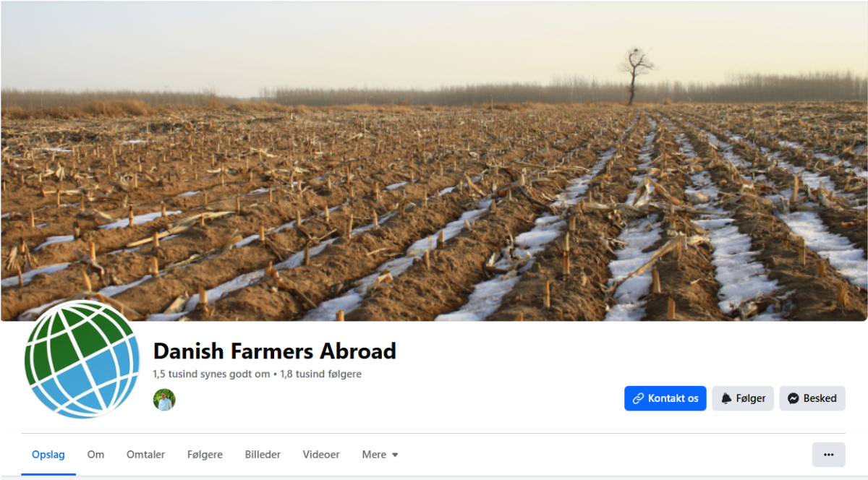
Task: Expand the Mere dropdown arrow
Action: [395, 455]
